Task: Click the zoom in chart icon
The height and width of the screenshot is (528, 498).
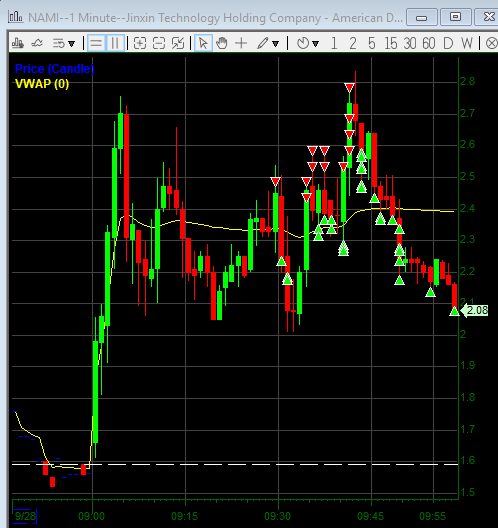Action: coord(140,43)
